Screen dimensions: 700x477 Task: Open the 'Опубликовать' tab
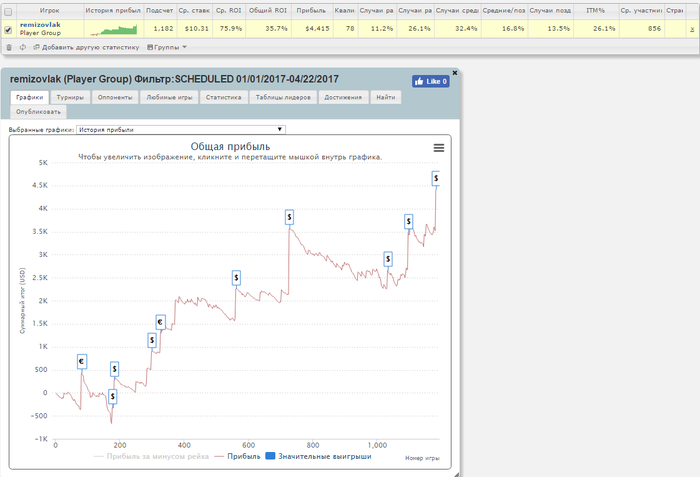click(38, 112)
